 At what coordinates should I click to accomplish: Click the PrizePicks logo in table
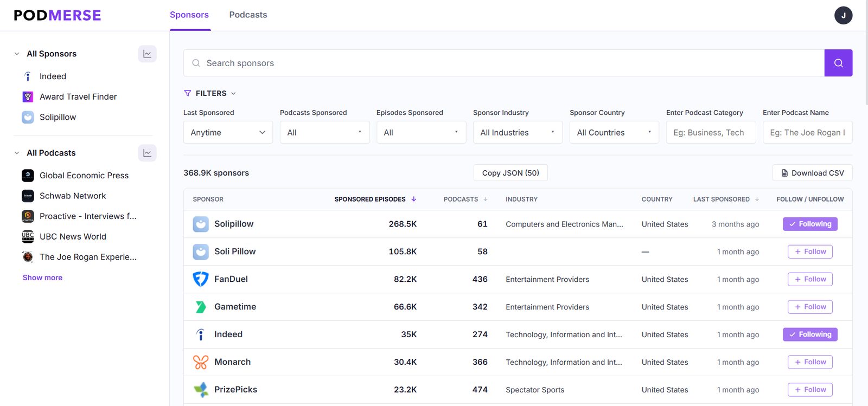[201, 390]
